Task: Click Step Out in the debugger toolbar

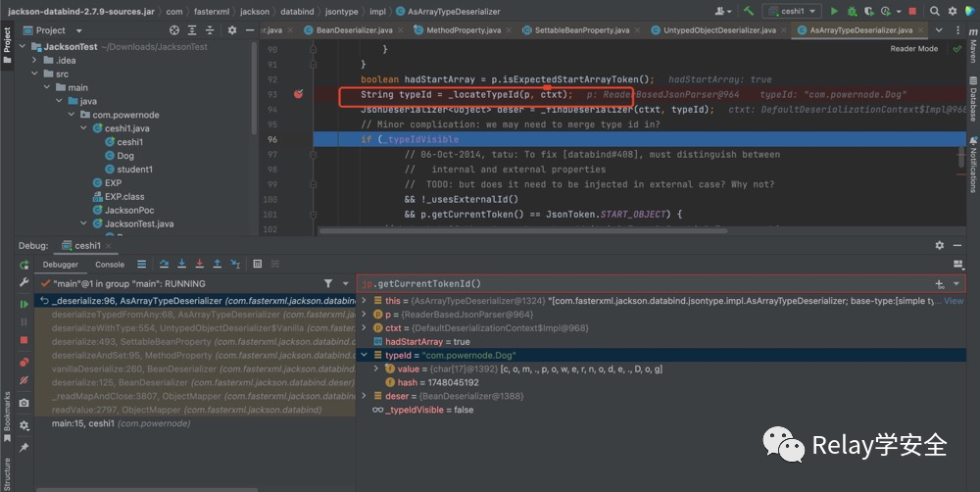Action: (217, 264)
